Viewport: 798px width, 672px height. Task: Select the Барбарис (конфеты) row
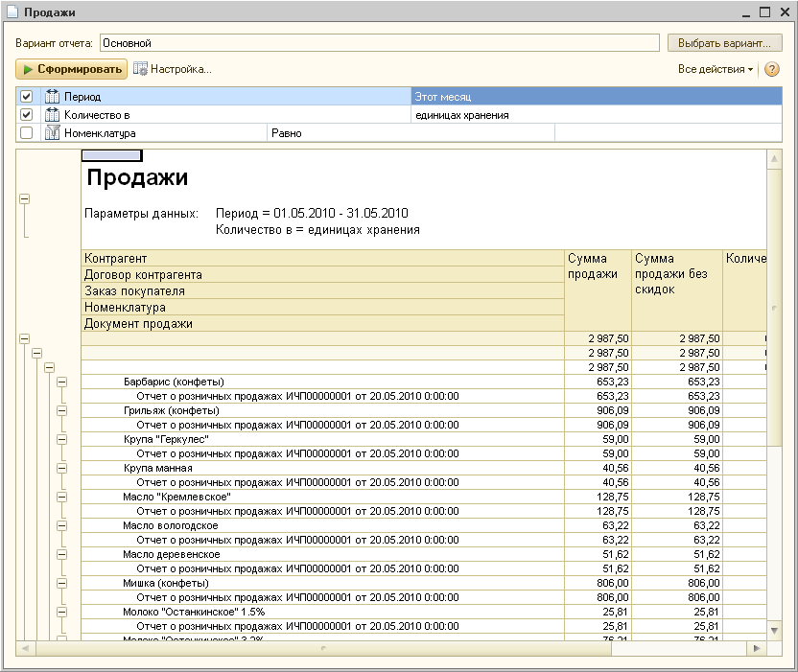[x=322, y=382]
